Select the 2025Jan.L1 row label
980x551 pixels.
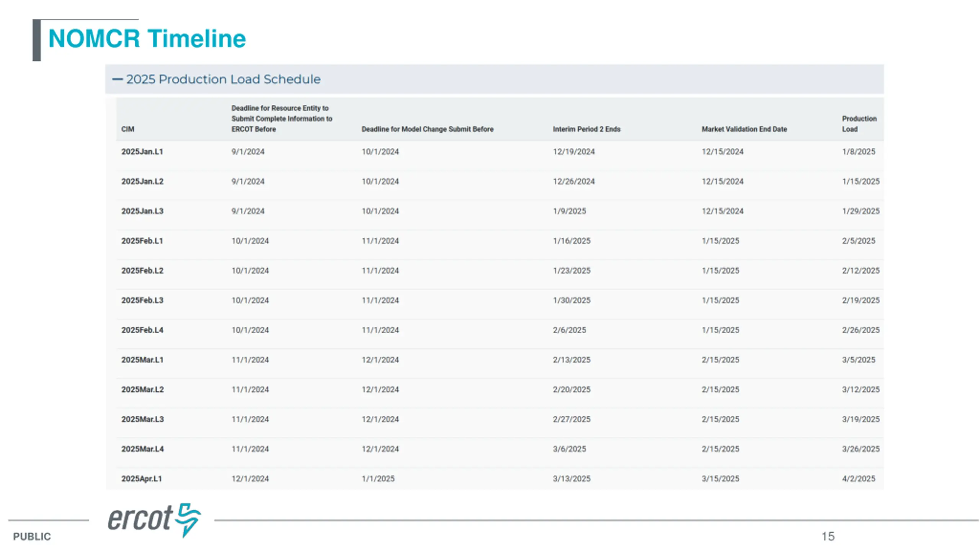pos(142,152)
